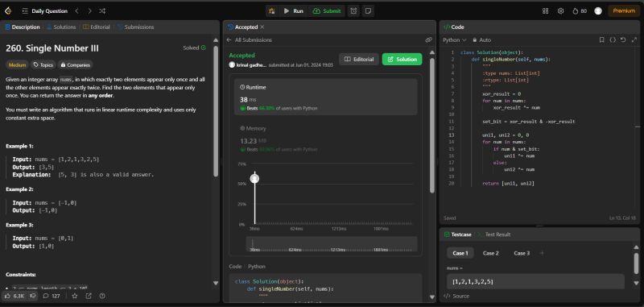This screenshot has width=644, height=307.
Task: Open the Daily Question problem list
Action: 45,11
